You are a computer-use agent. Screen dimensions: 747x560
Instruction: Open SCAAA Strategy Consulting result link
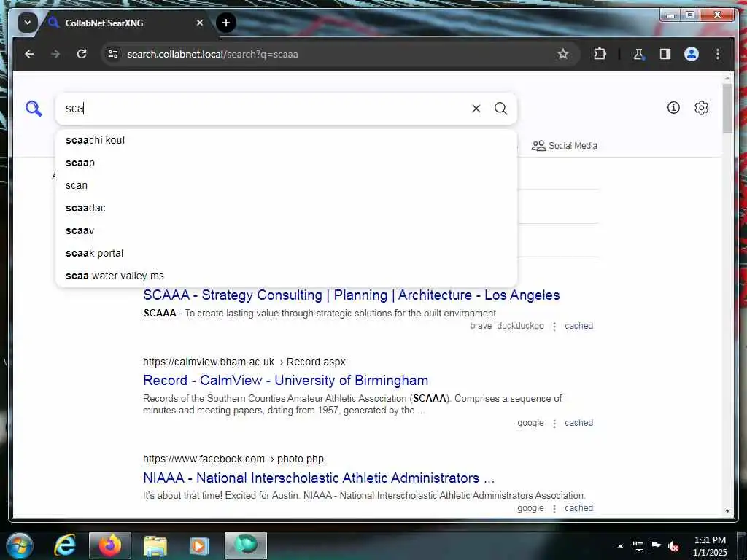click(351, 295)
